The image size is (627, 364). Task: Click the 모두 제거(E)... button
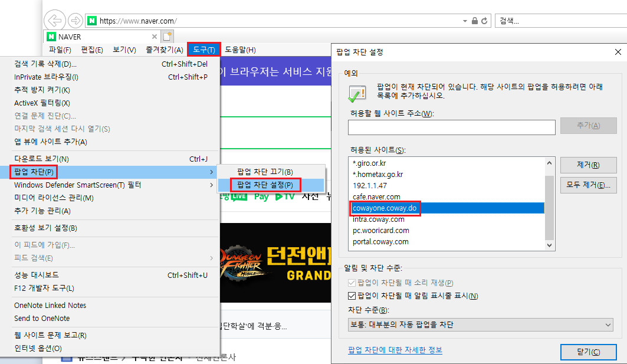[x=588, y=185]
